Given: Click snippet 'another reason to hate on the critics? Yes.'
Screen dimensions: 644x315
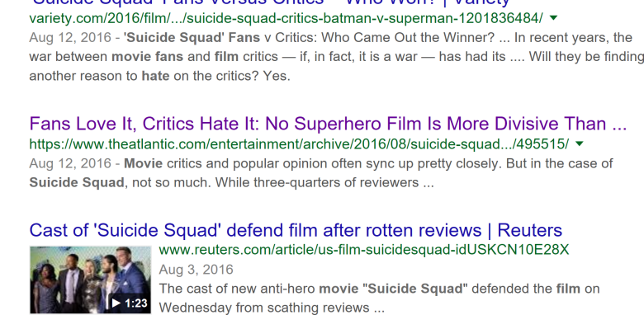Looking at the screenshot, I should tap(160, 76).
